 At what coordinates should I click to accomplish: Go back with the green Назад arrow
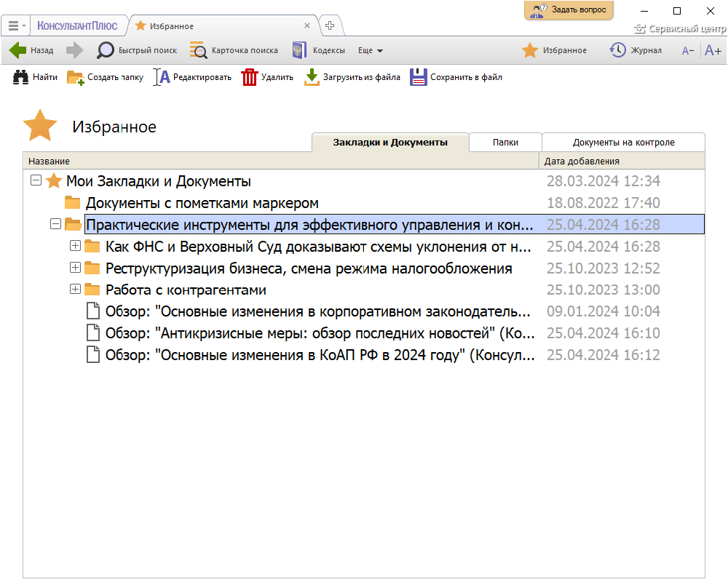click(x=31, y=50)
